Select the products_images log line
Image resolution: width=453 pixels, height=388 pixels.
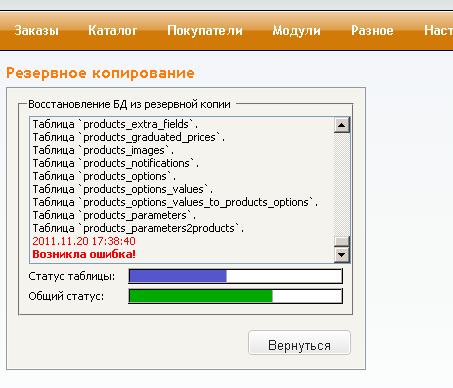(103, 150)
